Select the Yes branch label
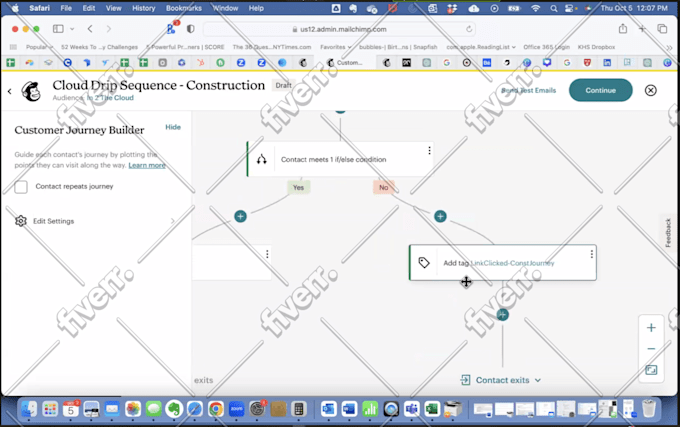680x427 pixels. (x=298, y=188)
